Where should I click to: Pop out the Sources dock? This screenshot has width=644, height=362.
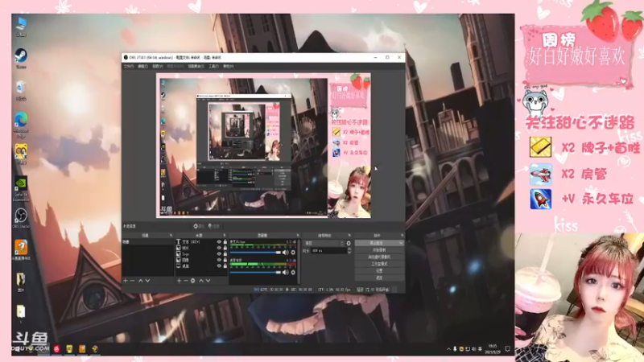pyautogui.click(x=225, y=235)
